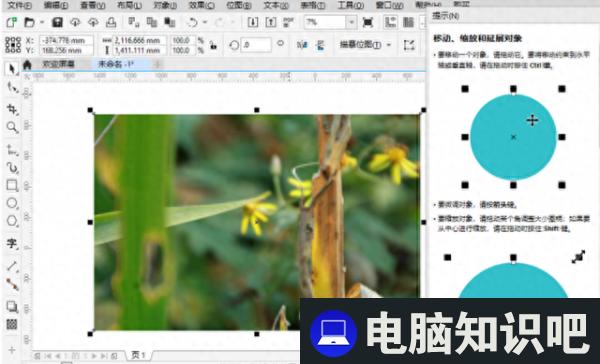
Task: Toggle the lock ratio padlock
Action: tap(213, 46)
